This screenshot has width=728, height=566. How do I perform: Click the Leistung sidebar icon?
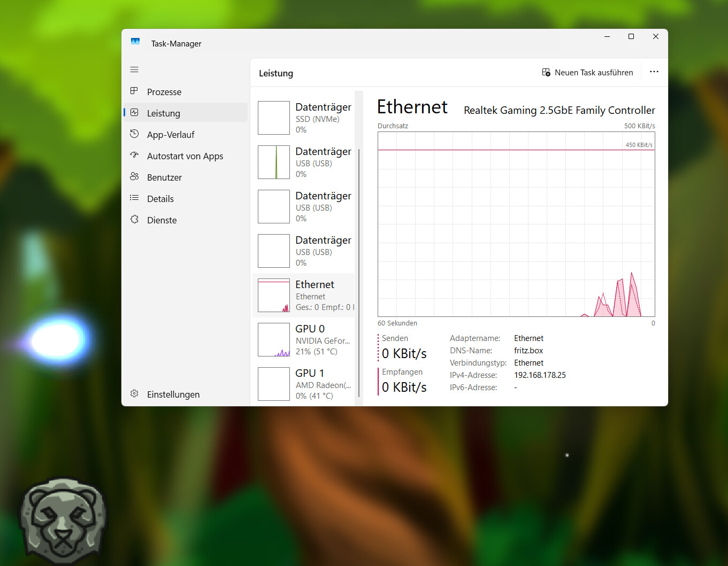coord(134,113)
